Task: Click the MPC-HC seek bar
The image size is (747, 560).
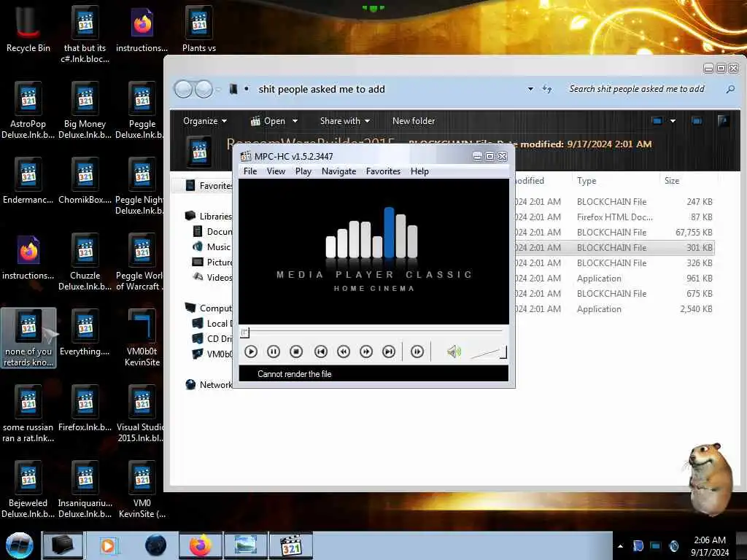Action: pyautogui.click(x=373, y=332)
